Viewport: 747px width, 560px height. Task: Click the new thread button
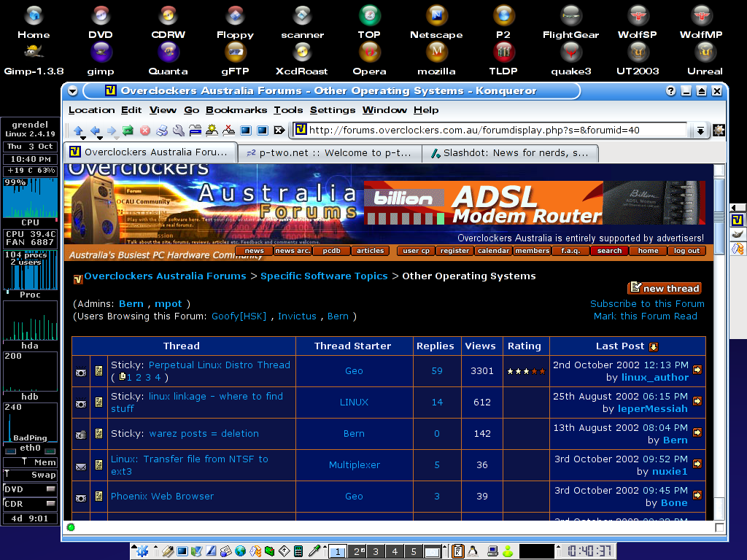[x=665, y=288]
